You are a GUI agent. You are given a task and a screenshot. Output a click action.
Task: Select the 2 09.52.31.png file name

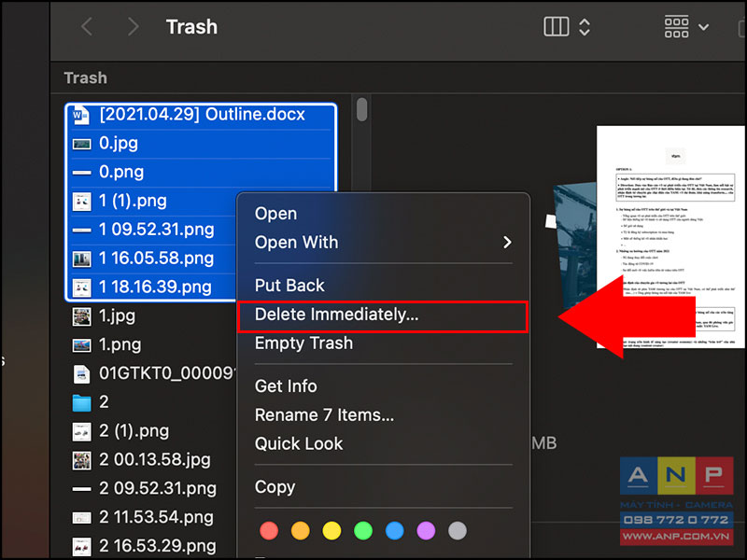(158, 489)
